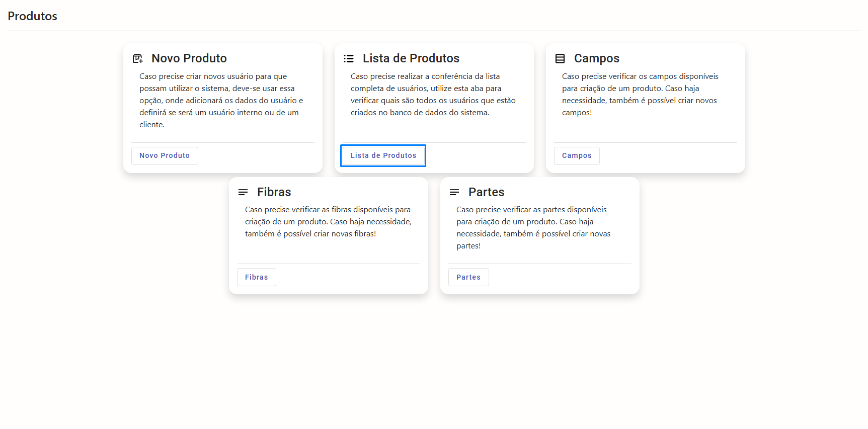Image resolution: width=868 pixels, height=429 pixels.
Task: Click the Produtos page heading
Action: point(32,16)
